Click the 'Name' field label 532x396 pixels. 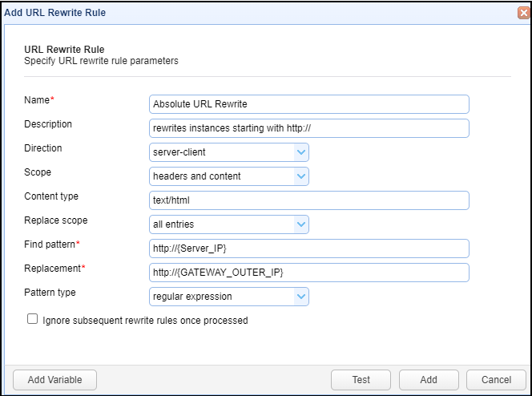(x=37, y=100)
